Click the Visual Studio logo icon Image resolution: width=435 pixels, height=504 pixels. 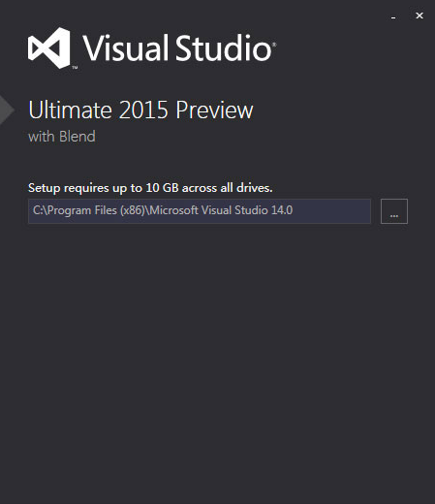click(49, 47)
